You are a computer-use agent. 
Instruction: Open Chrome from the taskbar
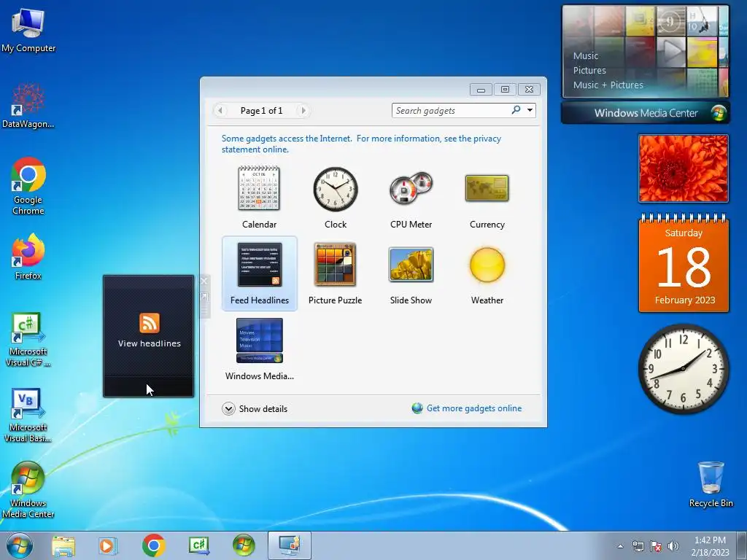point(153,545)
